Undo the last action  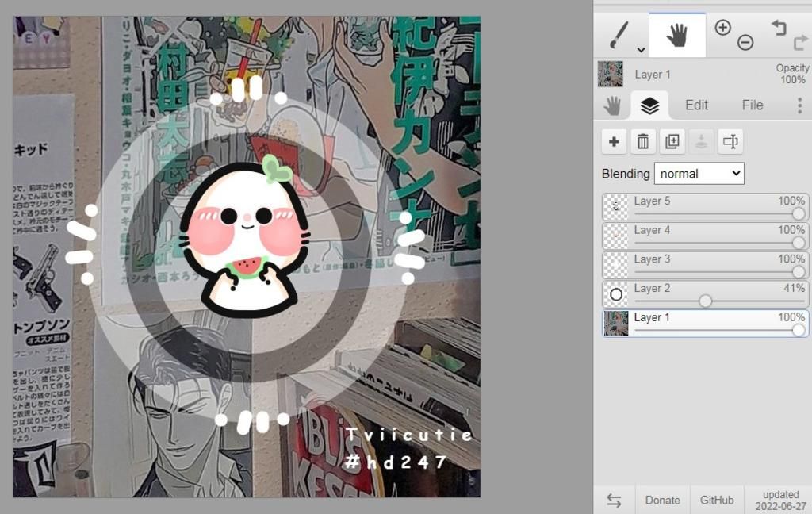click(x=779, y=28)
